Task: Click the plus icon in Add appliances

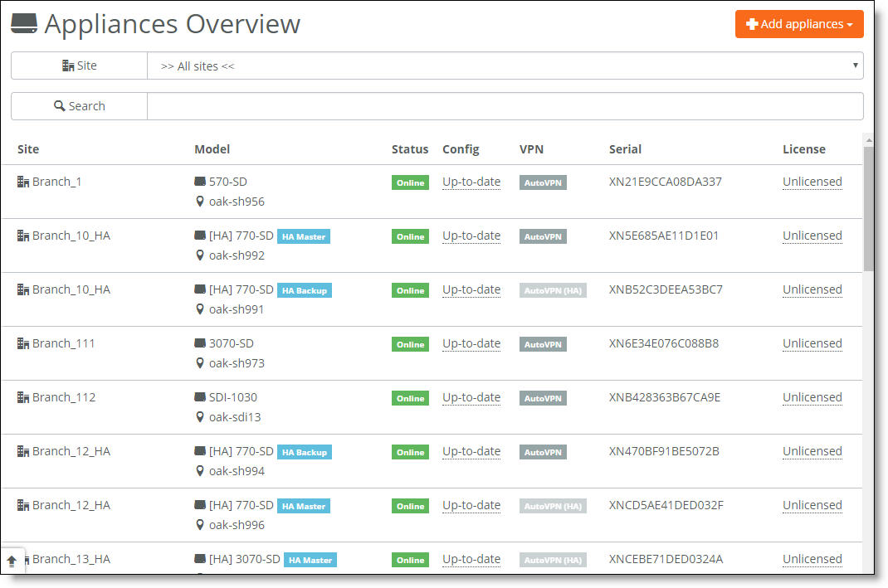Action: point(752,24)
